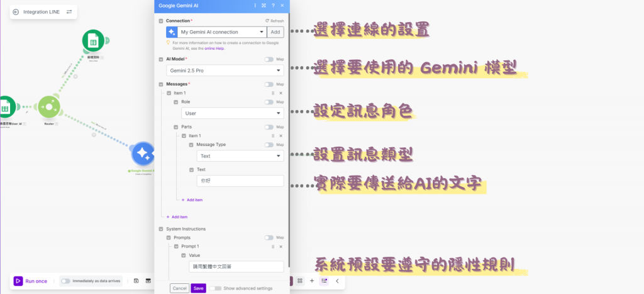Toggle Map switch for Messages

(x=269, y=84)
